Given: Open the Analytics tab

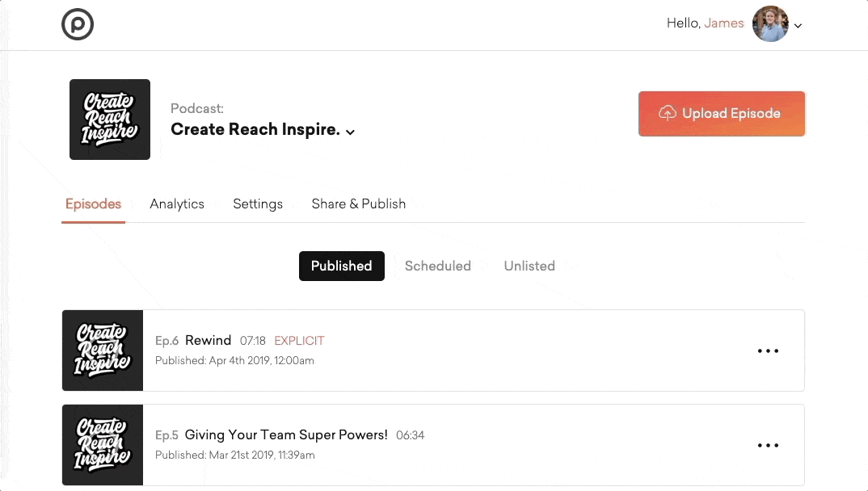Looking at the screenshot, I should tap(176, 204).
